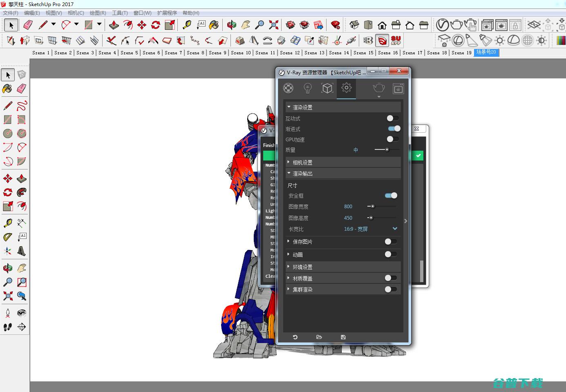Image resolution: width=566 pixels, height=392 pixels.
Task: Open the arc tool dropdown arrow
Action: tap(76, 24)
